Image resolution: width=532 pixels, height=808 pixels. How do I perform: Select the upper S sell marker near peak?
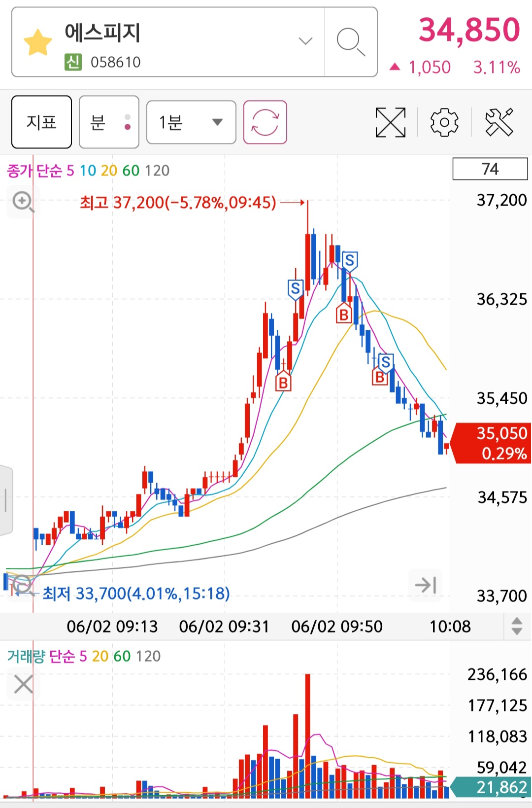pos(350,260)
